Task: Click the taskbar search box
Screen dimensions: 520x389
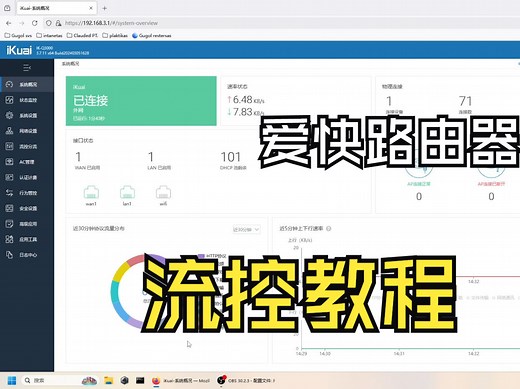Action: pyautogui.click(x=60, y=380)
